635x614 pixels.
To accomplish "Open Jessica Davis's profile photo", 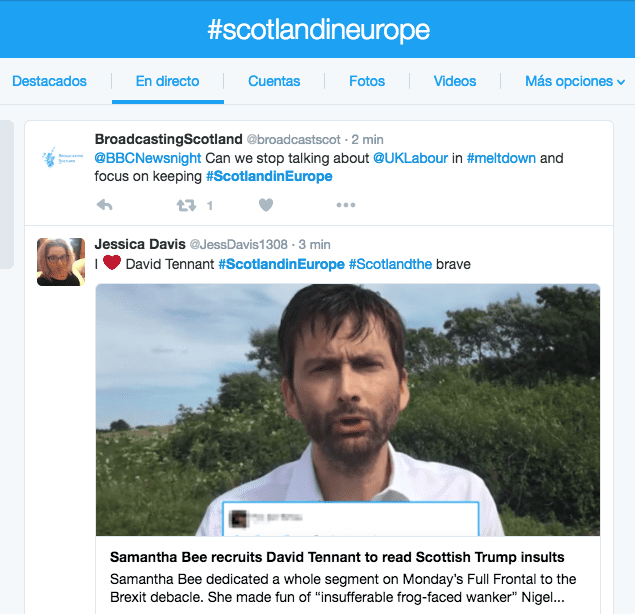I will coord(61,262).
